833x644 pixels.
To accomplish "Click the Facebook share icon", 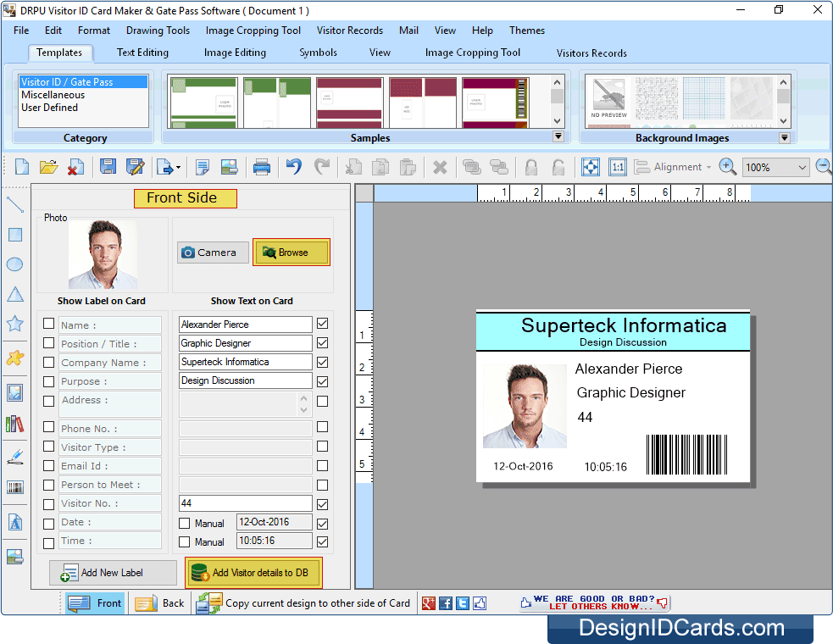I will 446,603.
